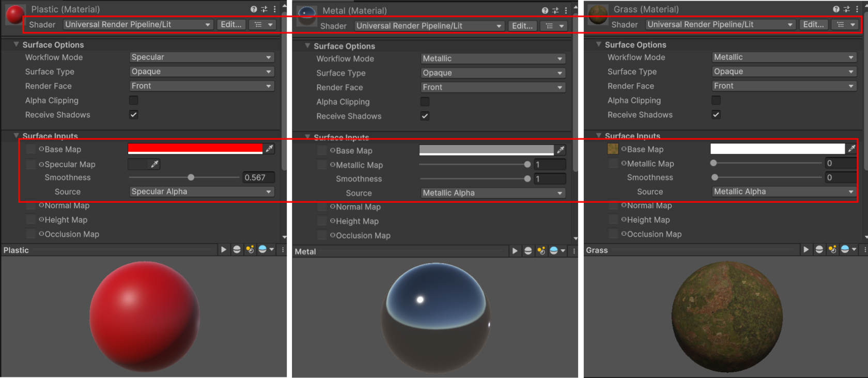Open Metal Shader dropdown
The width and height of the screenshot is (868, 378).
429,26
